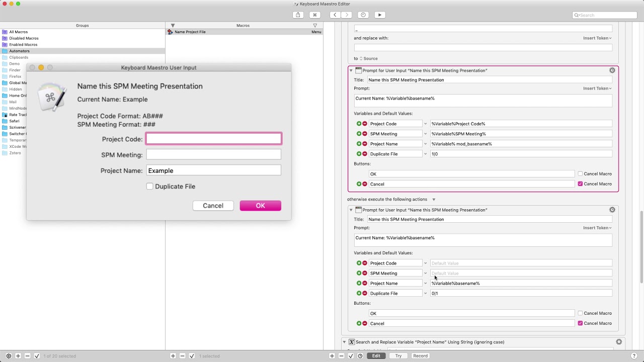Expand the Search and Replace Variable action

pos(345,342)
